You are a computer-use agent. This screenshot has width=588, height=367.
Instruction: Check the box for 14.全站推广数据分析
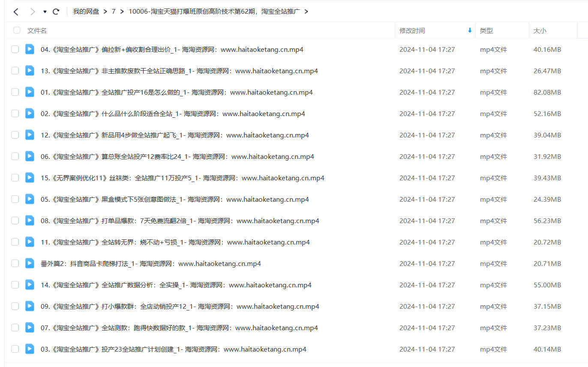point(15,285)
